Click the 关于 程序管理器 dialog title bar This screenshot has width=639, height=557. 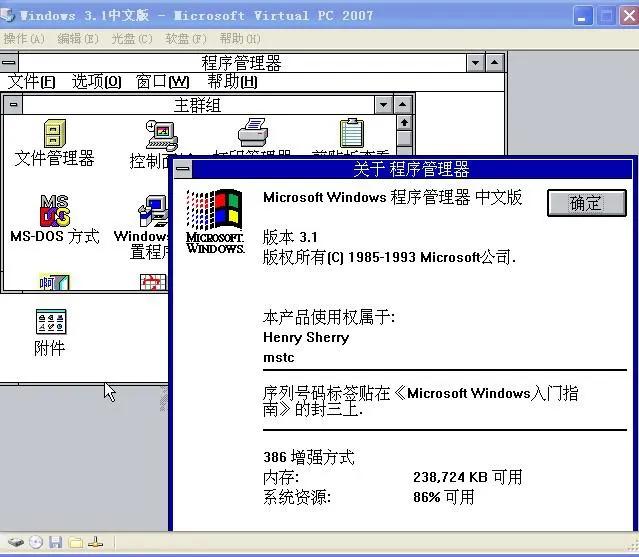(x=412, y=169)
